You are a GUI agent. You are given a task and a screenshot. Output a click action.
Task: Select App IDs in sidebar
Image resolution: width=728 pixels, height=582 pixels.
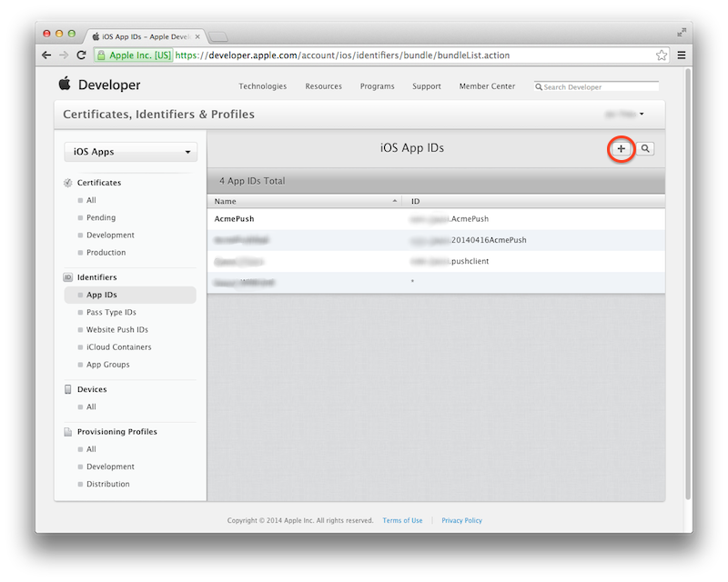click(x=130, y=295)
